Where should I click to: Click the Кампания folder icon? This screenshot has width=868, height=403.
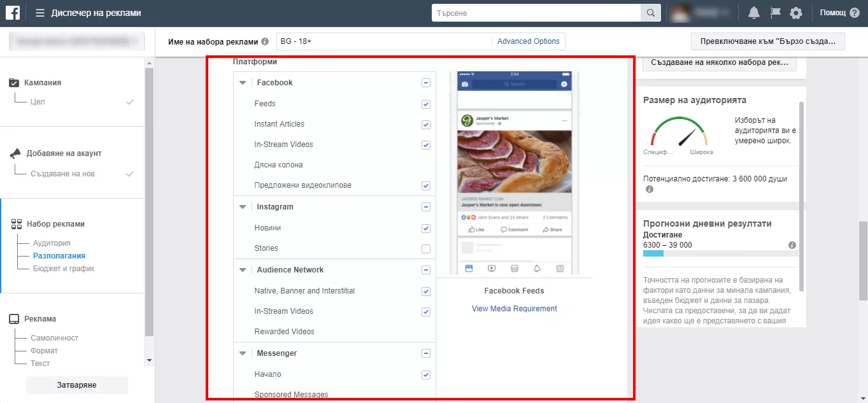(x=14, y=83)
